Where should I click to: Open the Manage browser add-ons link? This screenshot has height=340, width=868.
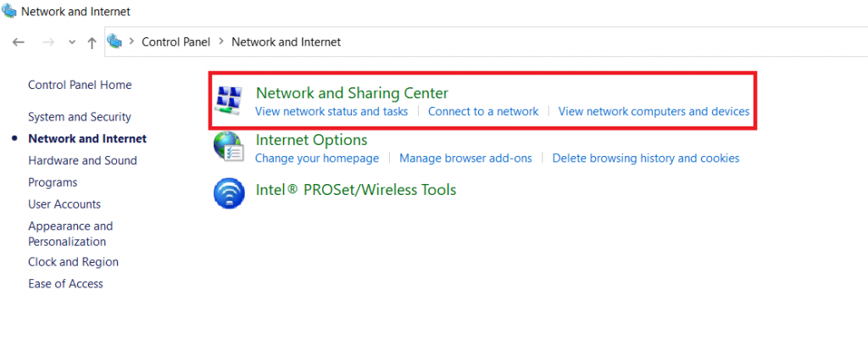465,159
